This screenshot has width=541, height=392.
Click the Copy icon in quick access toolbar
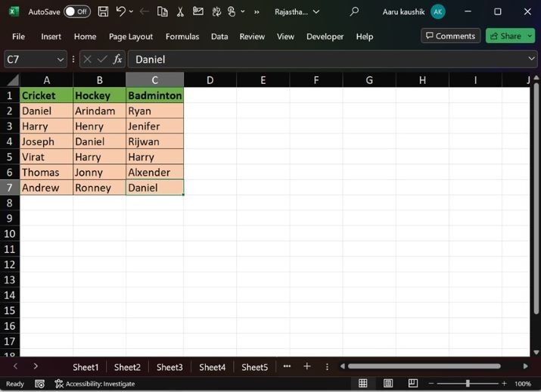tap(162, 12)
